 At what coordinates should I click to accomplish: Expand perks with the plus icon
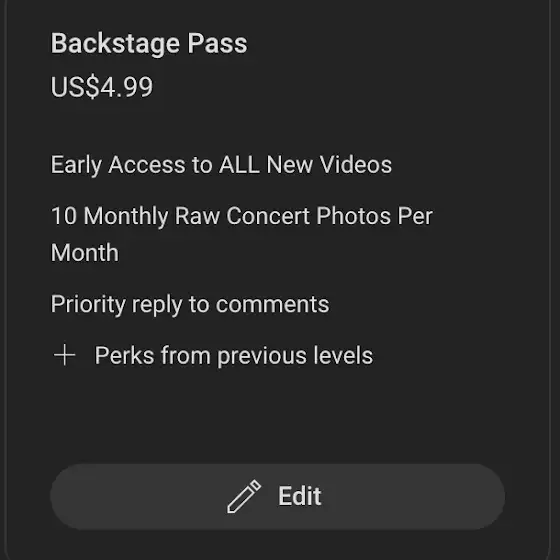click(64, 355)
